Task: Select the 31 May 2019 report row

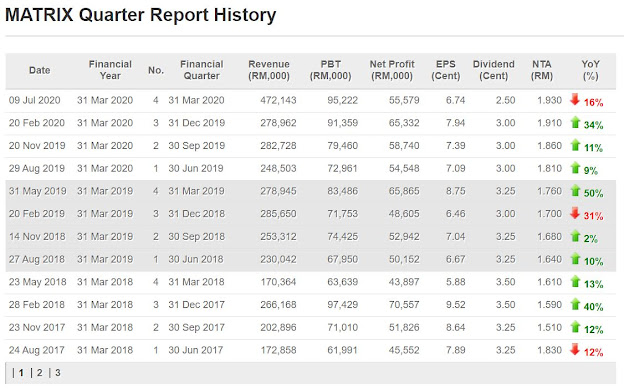Action: click(x=310, y=191)
